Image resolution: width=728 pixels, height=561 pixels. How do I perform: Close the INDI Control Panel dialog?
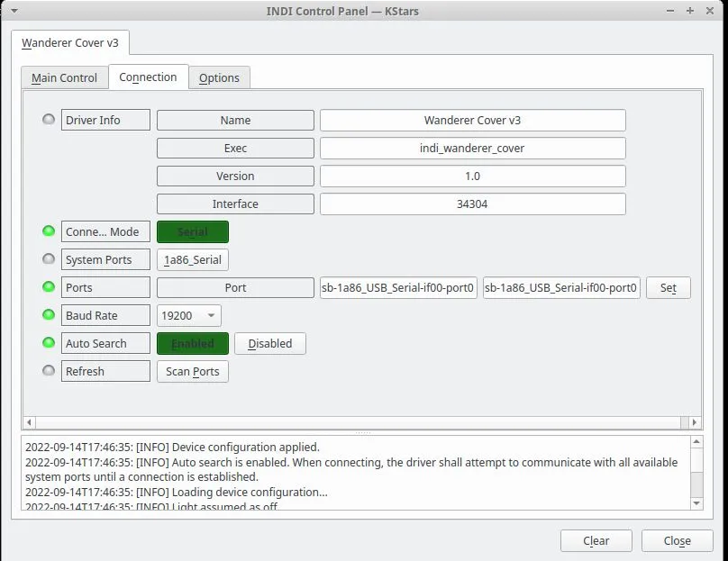tap(678, 540)
